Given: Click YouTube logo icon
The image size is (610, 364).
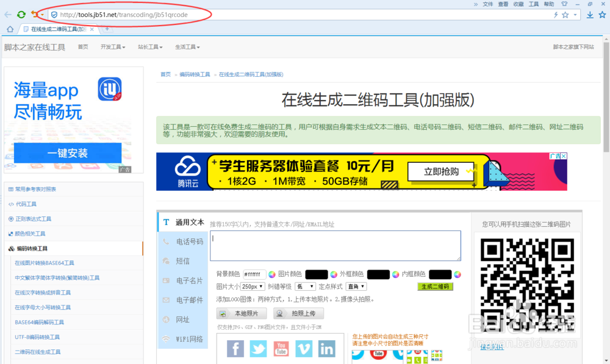Looking at the screenshot, I should point(281,348).
